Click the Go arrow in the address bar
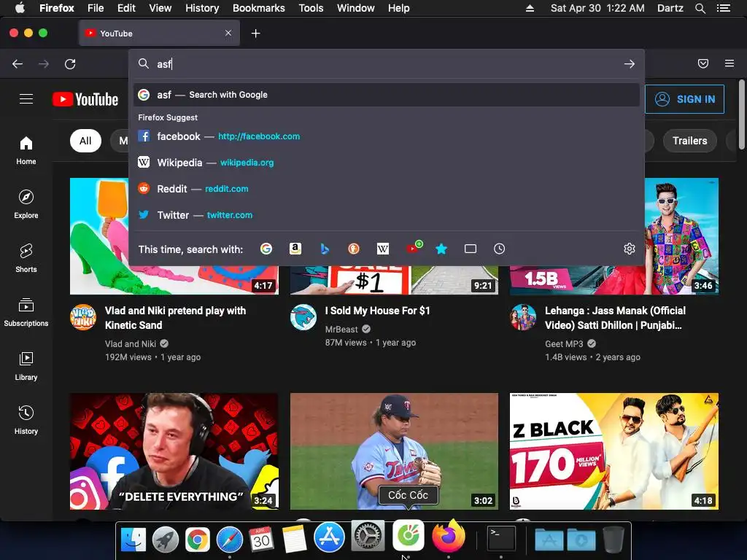 tap(630, 64)
